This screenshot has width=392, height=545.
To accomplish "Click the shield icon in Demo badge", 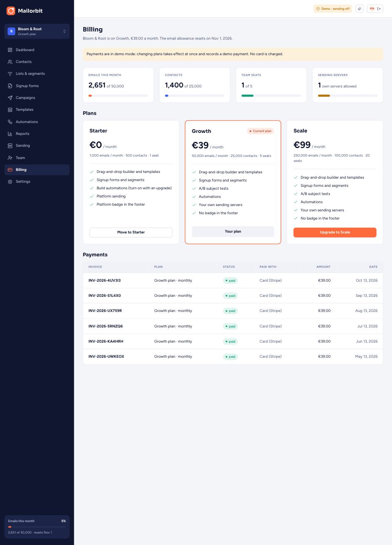I will pyautogui.click(x=318, y=9).
